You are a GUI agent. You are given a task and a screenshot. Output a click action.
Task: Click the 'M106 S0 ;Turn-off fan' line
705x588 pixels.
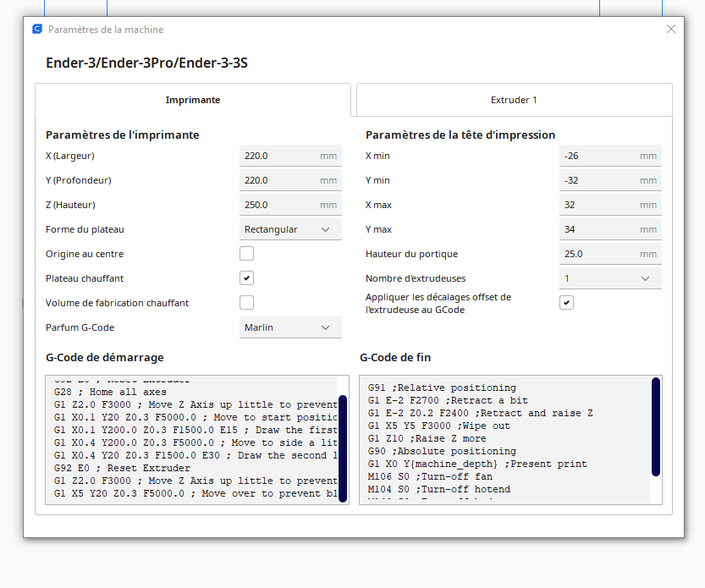click(x=430, y=476)
